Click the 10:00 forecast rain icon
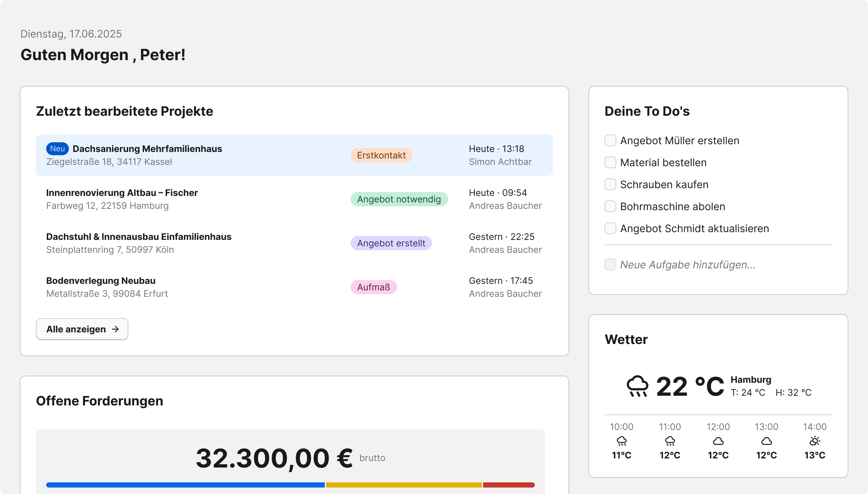Screen dimensions: 868x494 621,441
